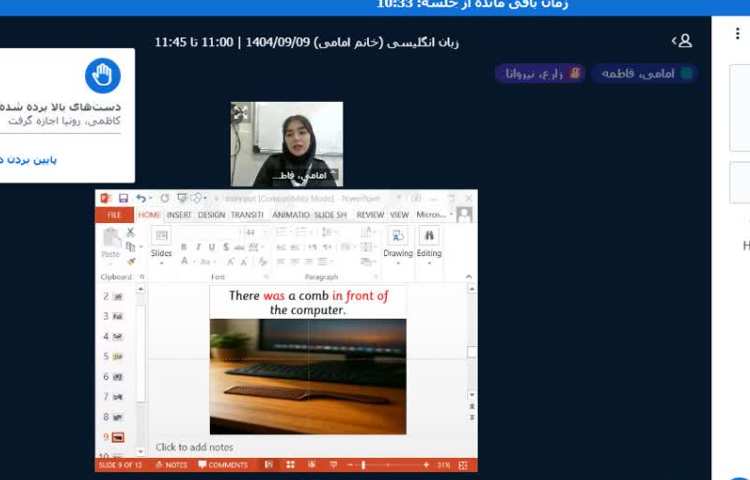Switch to Reading View in the status bar

(x=312, y=465)
